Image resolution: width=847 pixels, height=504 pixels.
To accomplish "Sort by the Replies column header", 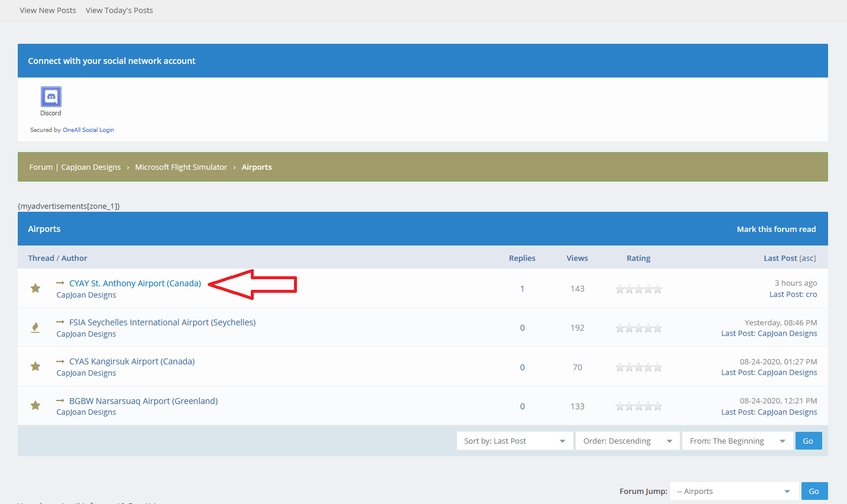I will coord(522,258).
